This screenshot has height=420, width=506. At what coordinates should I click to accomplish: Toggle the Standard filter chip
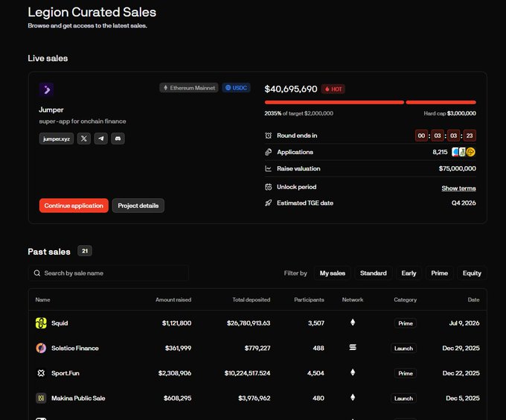tap(374, 273)
